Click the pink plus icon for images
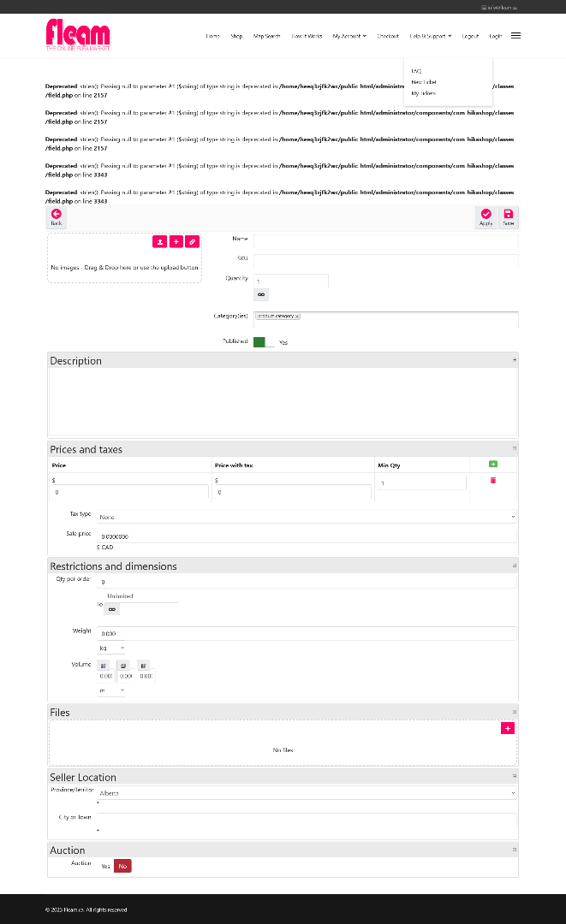566x924 pixels. [176, 242]
